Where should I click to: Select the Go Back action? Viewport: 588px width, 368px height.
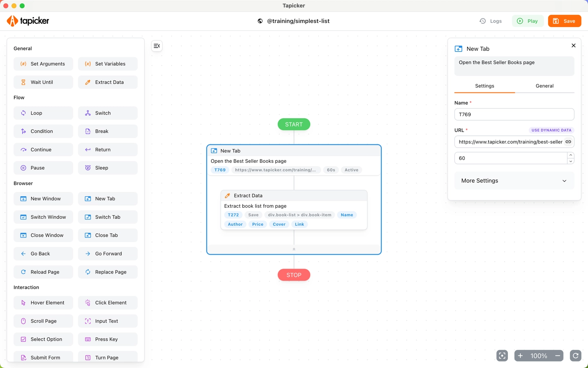pyautogui.click(x=43, y=254)
